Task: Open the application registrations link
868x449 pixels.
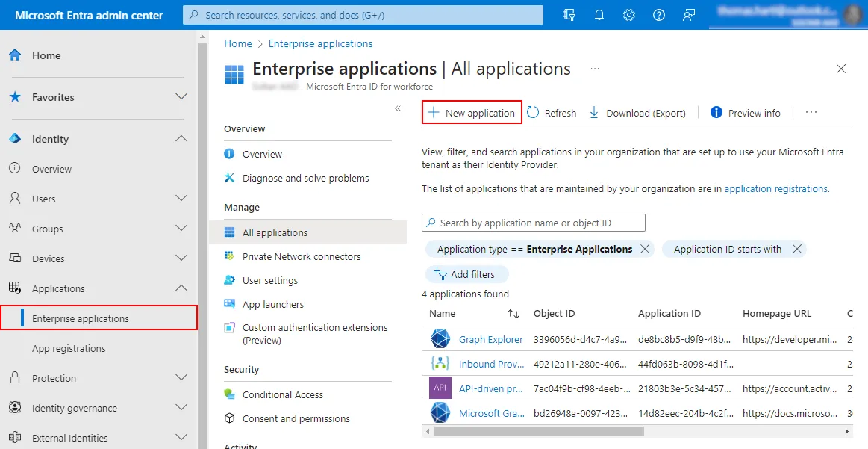Action: coord(775,188)
